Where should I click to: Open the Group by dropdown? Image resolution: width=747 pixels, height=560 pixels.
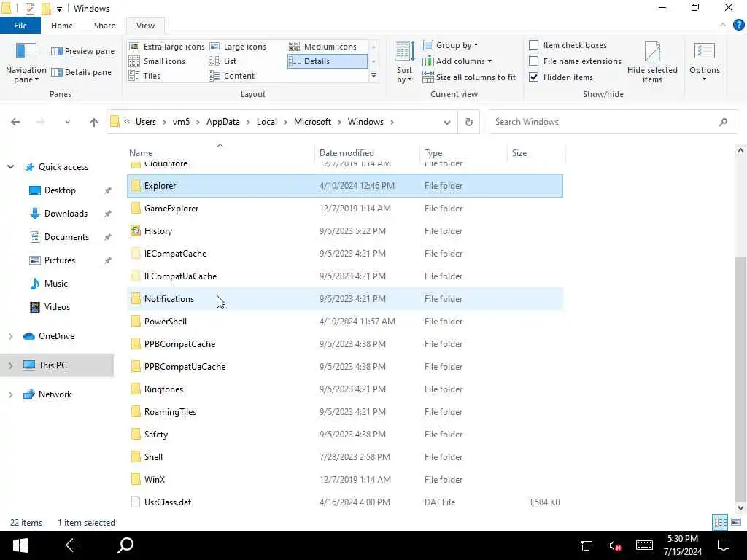(451, 45)
